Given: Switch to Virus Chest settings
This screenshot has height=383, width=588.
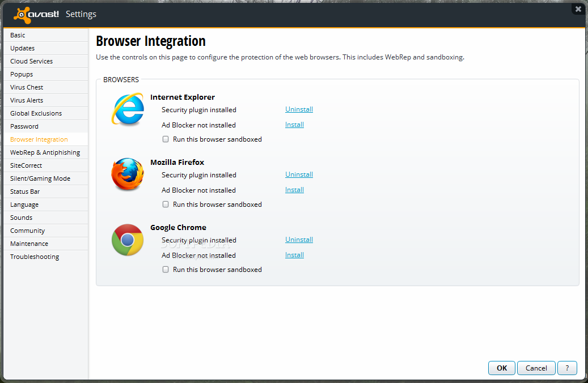Looking at the screenshot, I should tap(46, 87).
